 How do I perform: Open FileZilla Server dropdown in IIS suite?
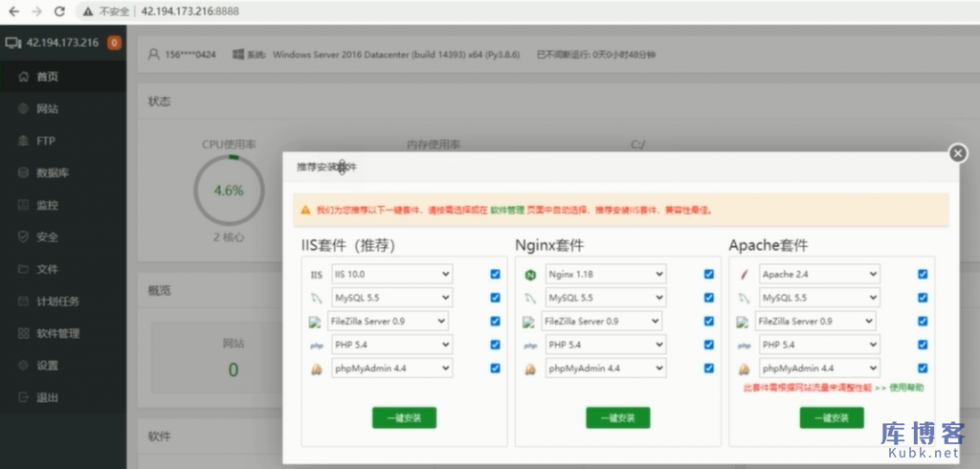point(388,321)
